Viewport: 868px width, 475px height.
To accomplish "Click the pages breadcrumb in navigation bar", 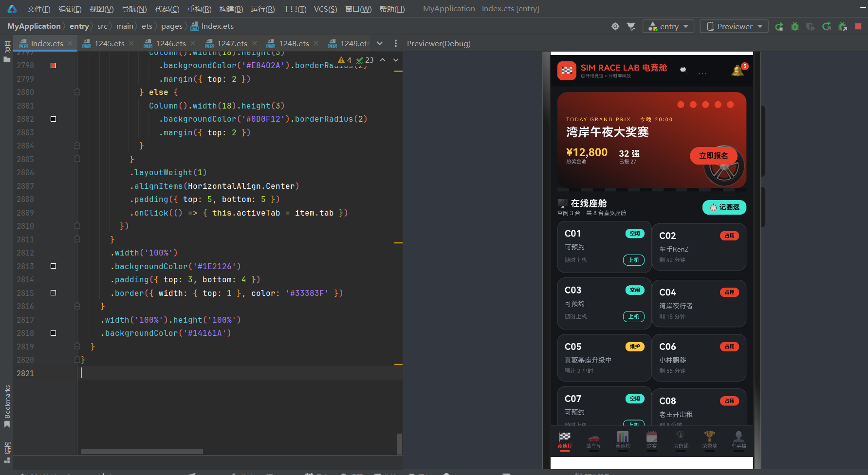I will [x=171, y=26].
